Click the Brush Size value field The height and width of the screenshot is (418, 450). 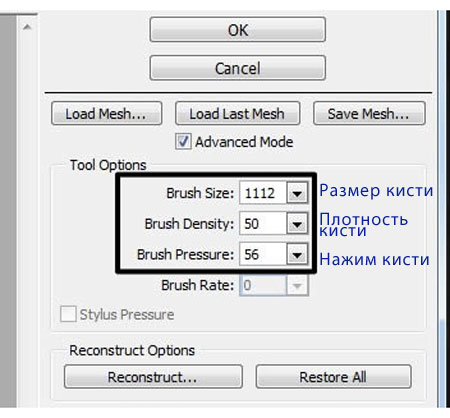[263, 193]
